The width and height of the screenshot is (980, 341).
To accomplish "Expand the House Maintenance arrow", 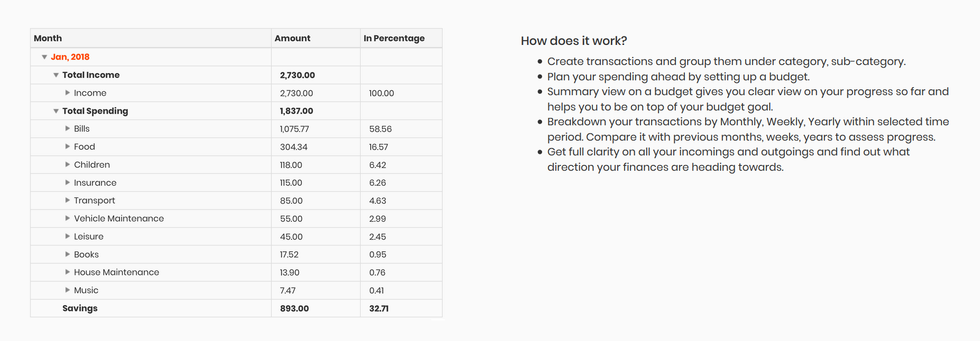I will 68,272.
